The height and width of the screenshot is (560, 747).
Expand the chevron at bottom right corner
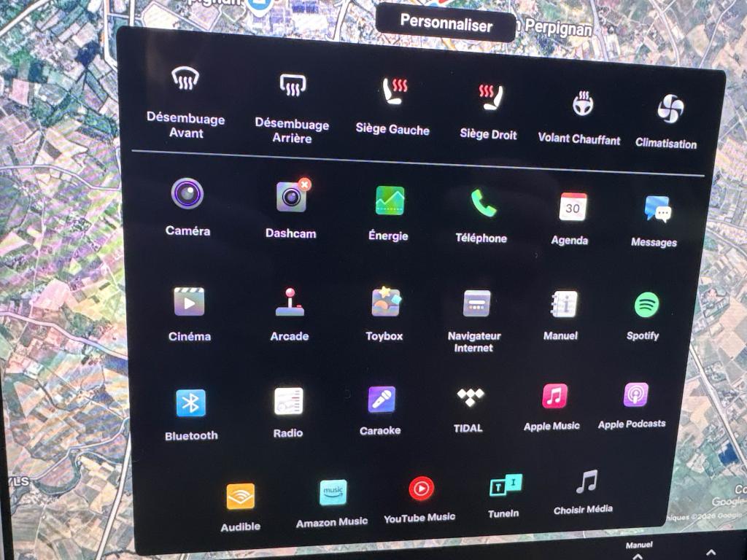(x=711, y=553)
